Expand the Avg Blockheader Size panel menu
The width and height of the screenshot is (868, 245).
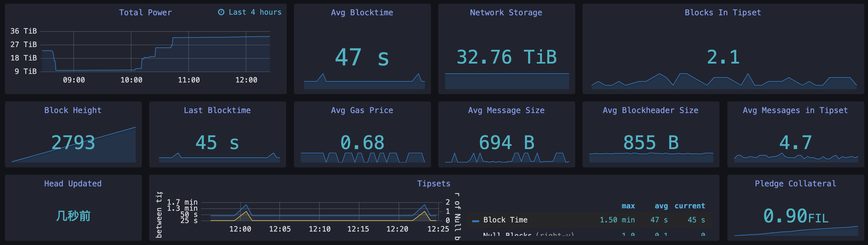[x=650, y=111]
